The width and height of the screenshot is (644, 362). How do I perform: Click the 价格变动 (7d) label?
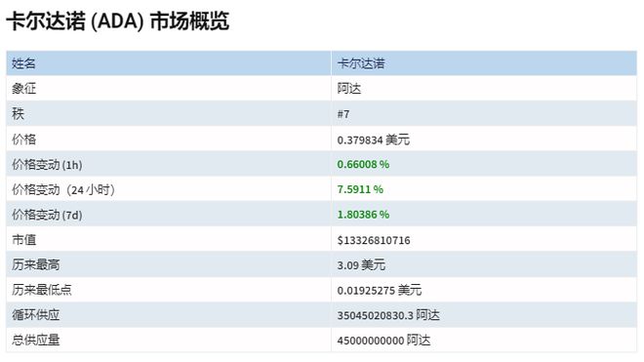[47, 215]
